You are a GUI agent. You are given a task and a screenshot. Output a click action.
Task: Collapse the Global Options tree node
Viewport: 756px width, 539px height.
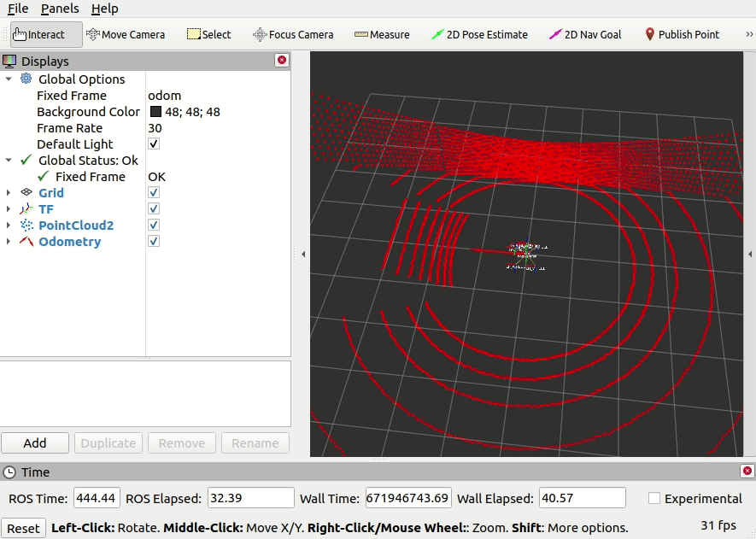click(9, 79)
